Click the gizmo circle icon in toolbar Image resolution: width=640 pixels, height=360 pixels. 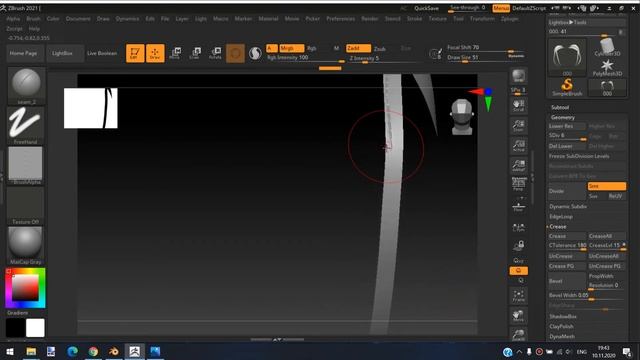point(236,53)
